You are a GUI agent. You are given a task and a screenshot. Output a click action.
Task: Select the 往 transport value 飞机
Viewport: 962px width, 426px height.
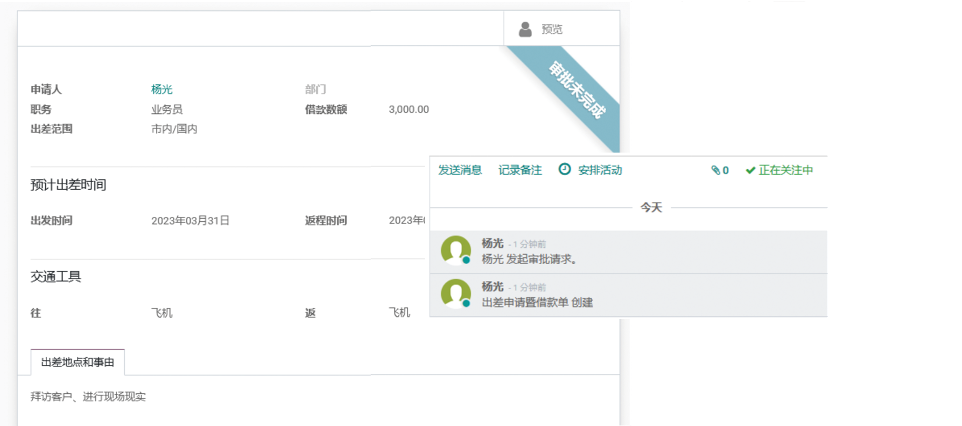[162, 313]
